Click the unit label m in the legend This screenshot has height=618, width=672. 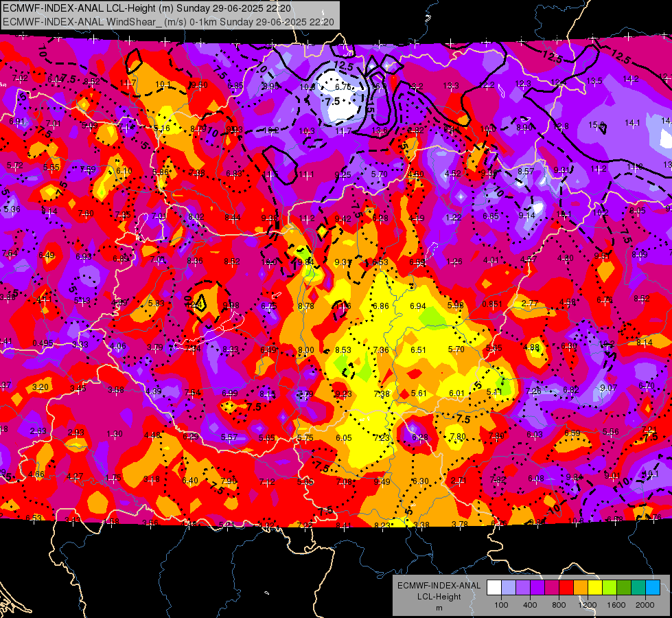point(439,608)
